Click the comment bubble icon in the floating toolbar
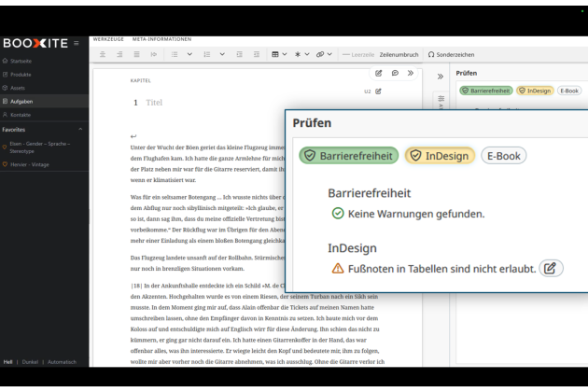This screenshot has height=392, width=588. tap(395, 73)
